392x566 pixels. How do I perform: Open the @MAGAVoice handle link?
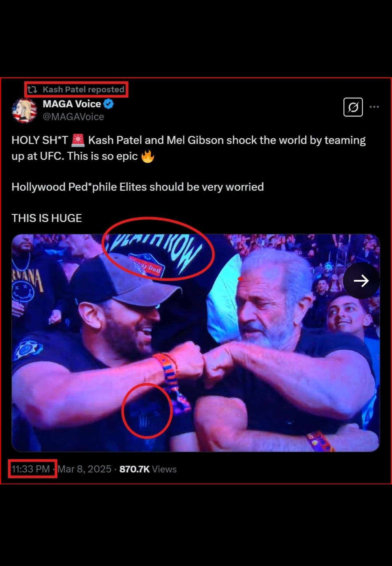coord(73,117)
